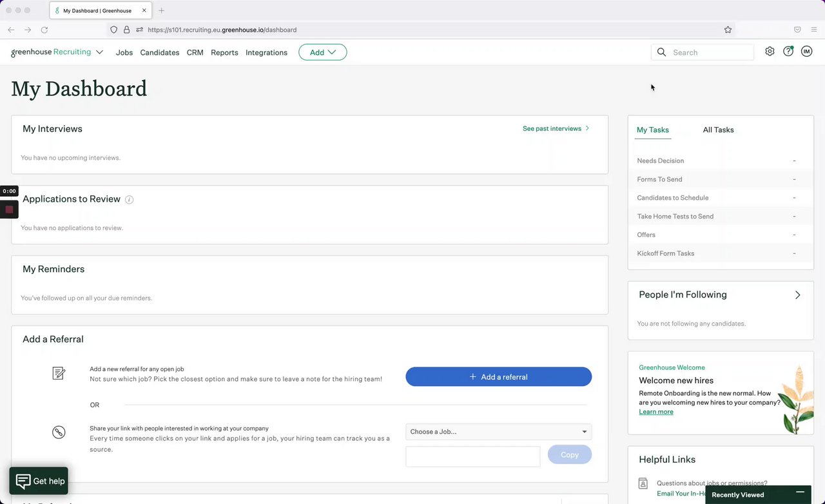Open the Candidates menu item
Viewport: 825px width, 504px height.
159,52
